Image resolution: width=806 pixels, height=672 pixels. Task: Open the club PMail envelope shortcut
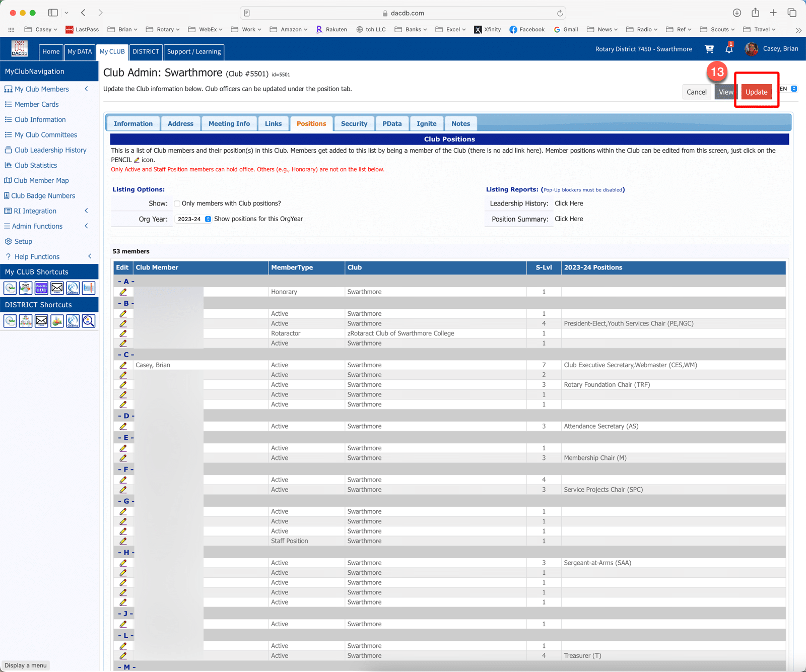57,288
